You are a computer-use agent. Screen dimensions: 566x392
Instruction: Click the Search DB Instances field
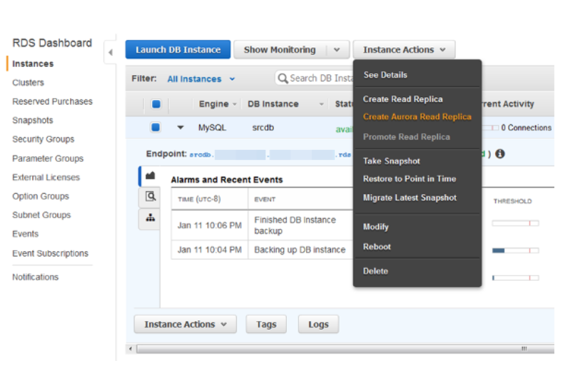point(315,78)
